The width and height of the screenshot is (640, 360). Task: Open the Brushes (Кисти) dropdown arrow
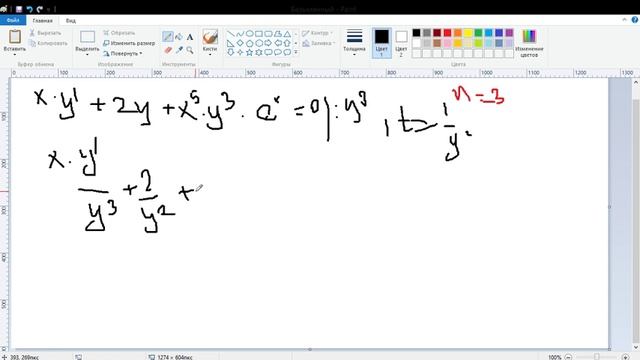210,54
